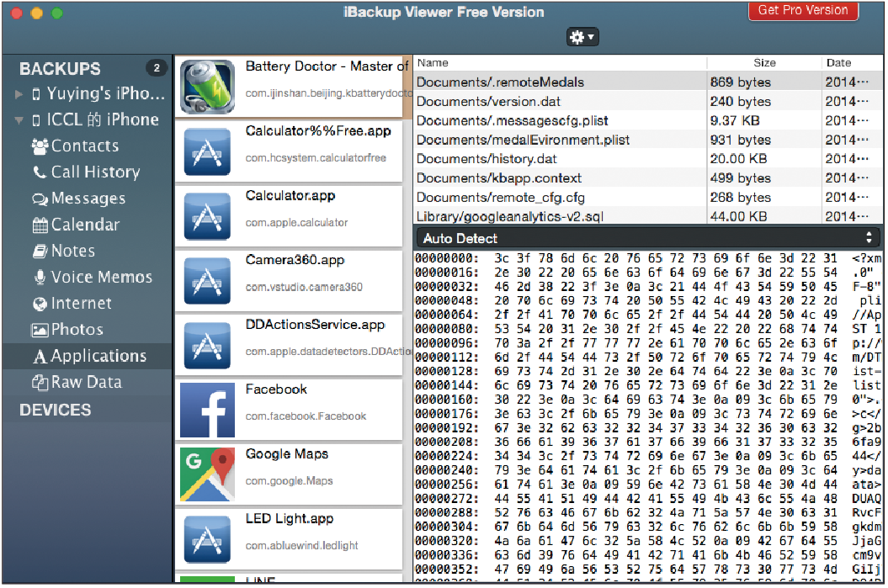Click the com.vstudio.camera360 bundle identifier

coord(304,288)
